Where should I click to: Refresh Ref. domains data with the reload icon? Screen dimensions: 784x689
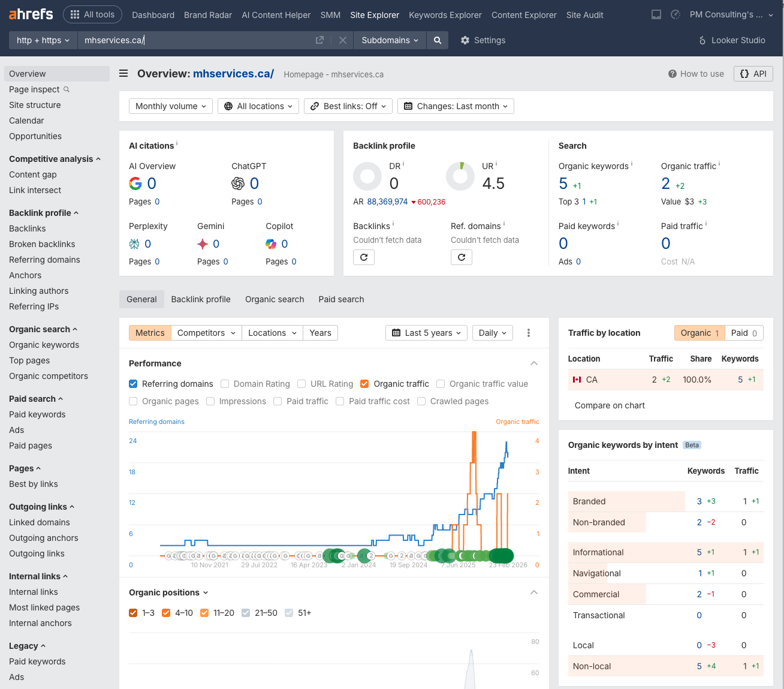[462, 257]
